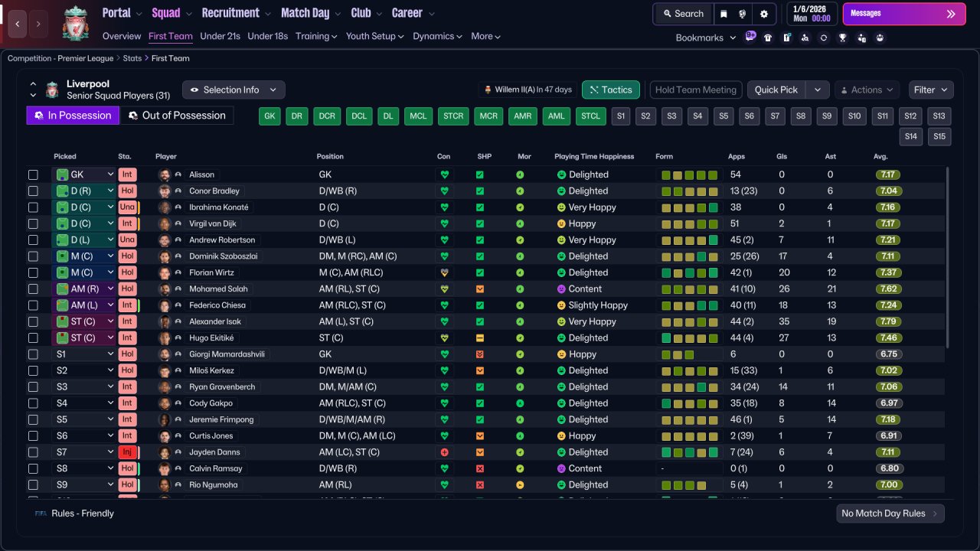
Task: Open the settings gear icon
Action: (x=764, y=14)
